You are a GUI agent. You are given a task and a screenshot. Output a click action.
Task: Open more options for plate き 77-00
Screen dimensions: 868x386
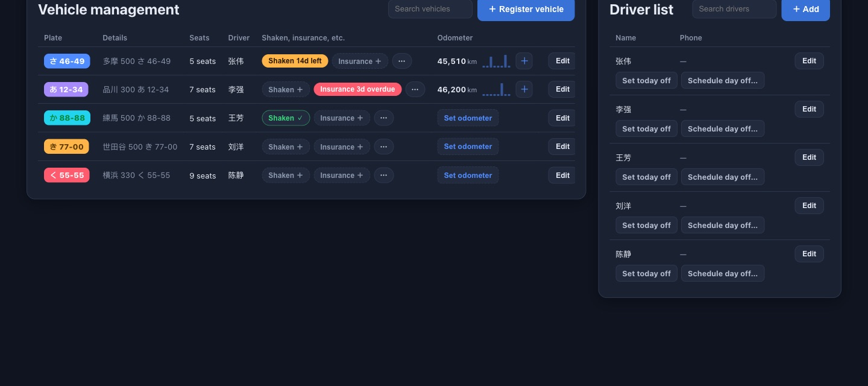384,147
